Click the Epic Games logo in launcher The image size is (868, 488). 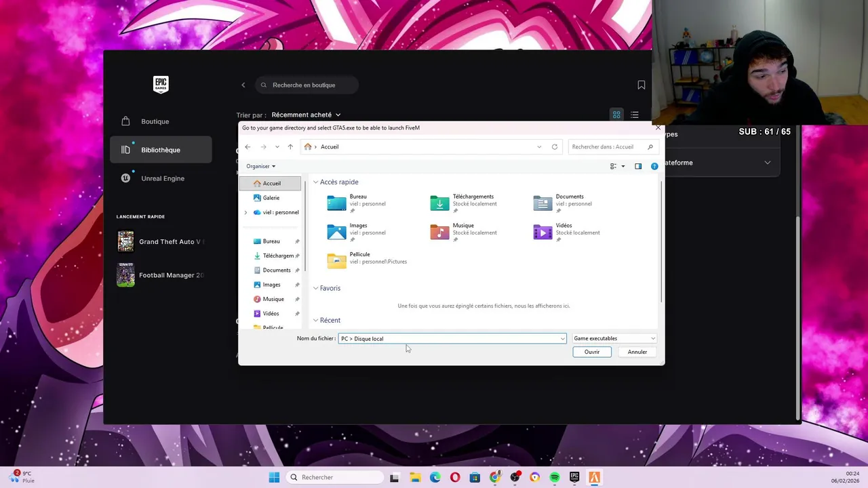click(x=160, y=84)
